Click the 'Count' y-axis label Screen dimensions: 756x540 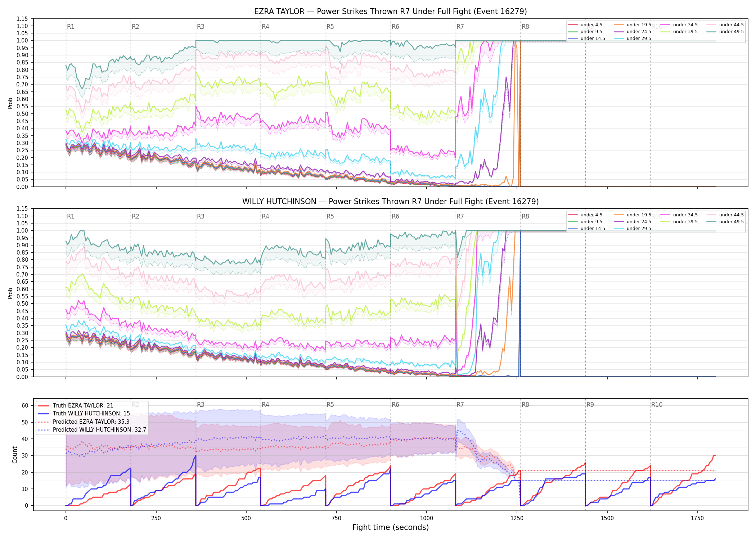click(15, 455)
